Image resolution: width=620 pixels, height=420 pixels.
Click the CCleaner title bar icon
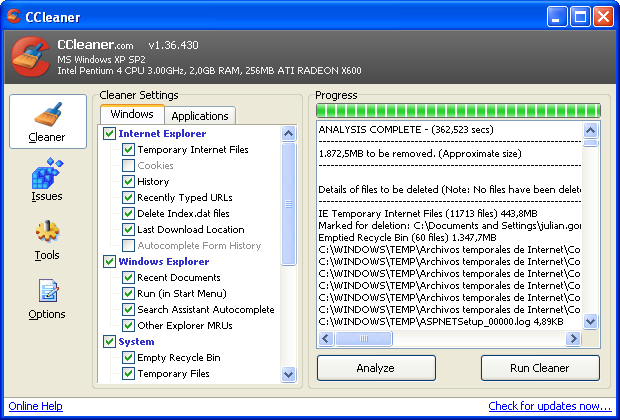(13, 16)
